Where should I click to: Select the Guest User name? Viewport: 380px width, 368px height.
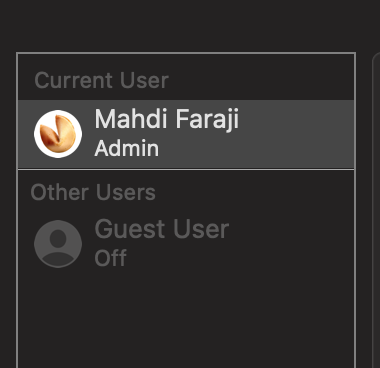click(x=162, y=229)
